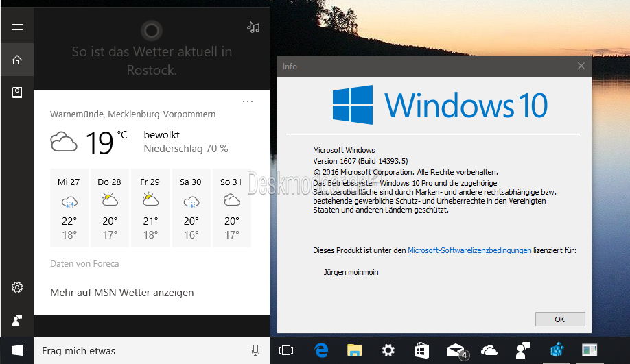Click the 19 °C temperature
This screenshot has width=630, height=364.
click(106, 142)
